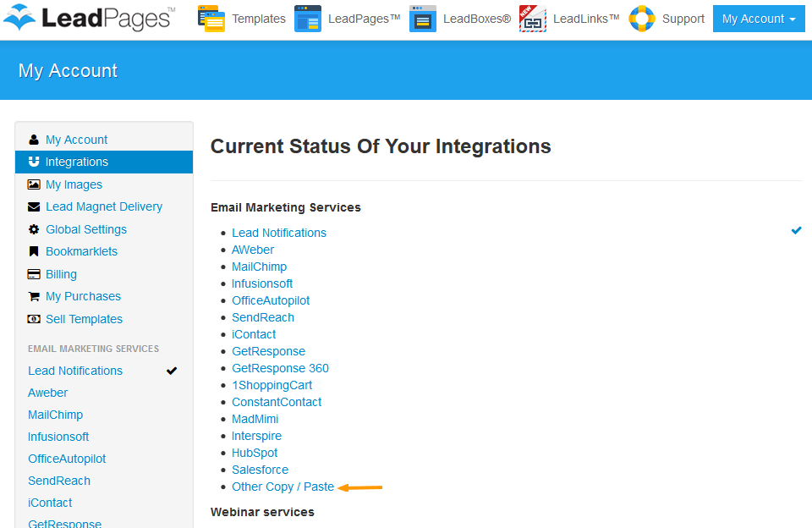
Task: Click black checkmark next to sidebar Lead Notifications
Action: tap(172, 371)
